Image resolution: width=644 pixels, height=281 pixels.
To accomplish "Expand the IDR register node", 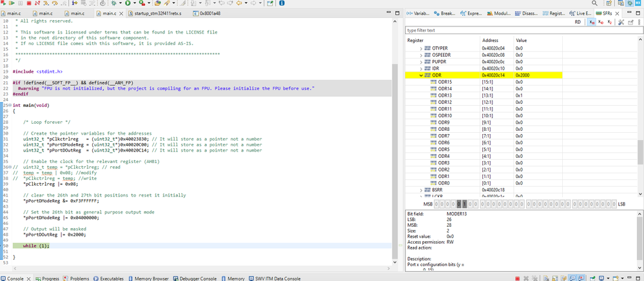I will coord(421,68).
